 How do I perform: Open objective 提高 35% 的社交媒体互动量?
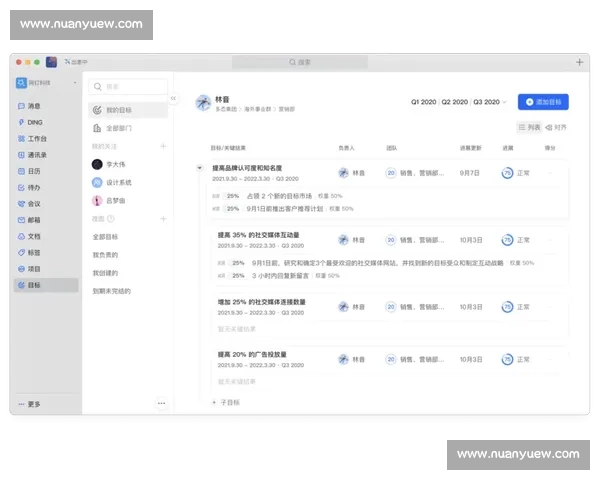[258, 235]
